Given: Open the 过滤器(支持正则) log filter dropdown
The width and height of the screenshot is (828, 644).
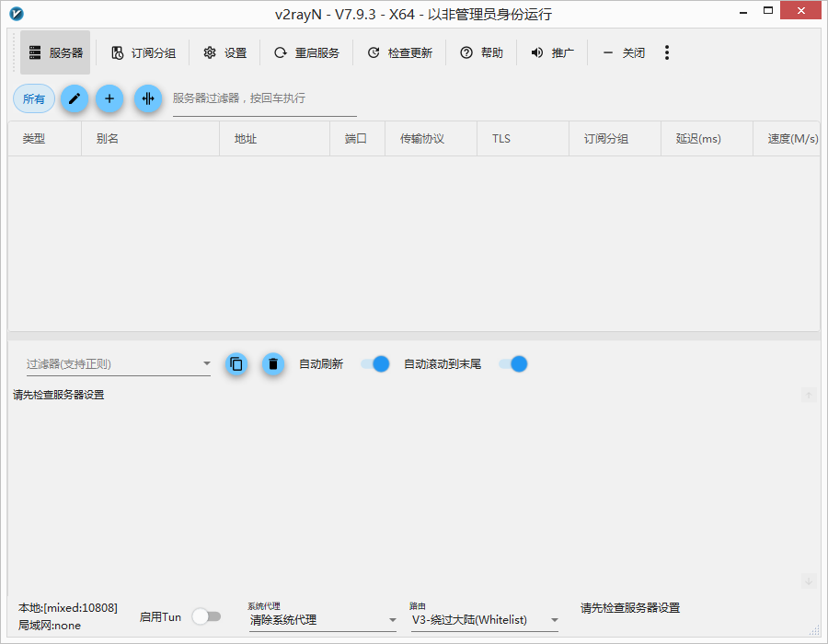Looking at the screenshot, I should (119, 363).
